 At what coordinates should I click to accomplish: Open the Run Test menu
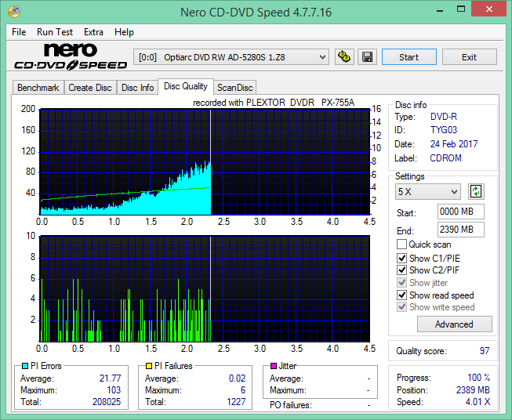click(x=55, y=32)
